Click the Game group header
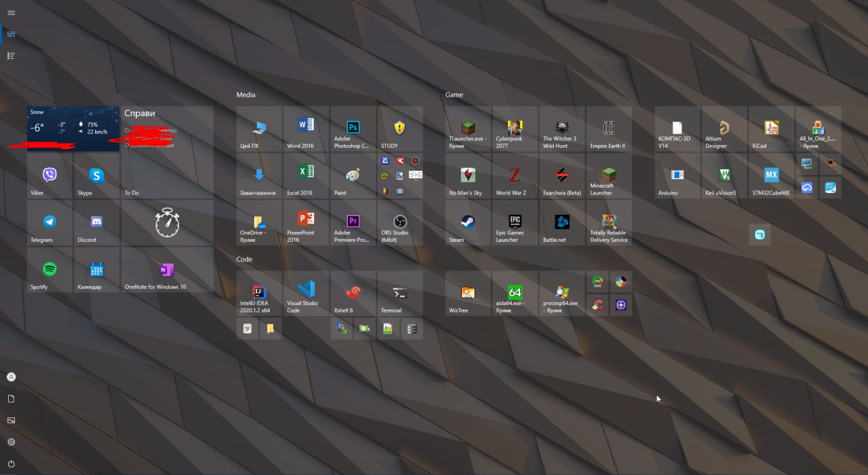 click(x=454, y=95)
